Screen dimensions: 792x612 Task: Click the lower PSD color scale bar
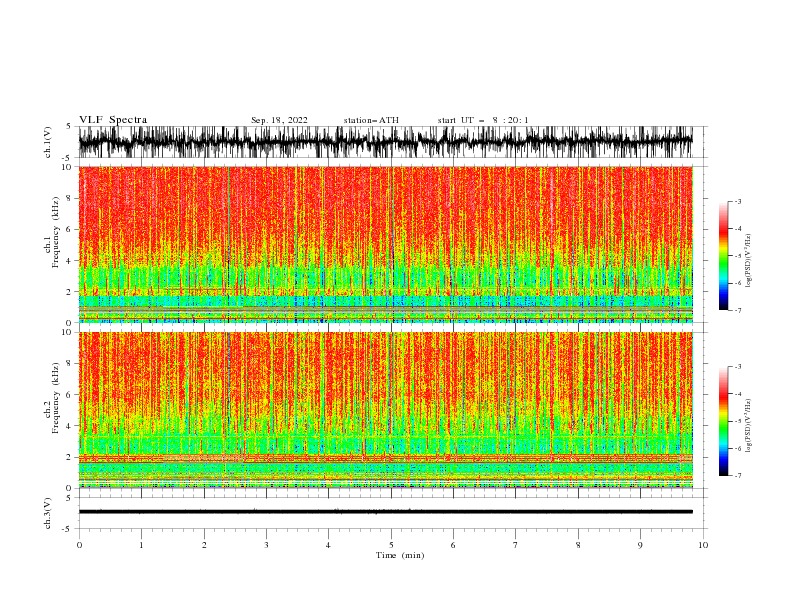tap(723, 421)
